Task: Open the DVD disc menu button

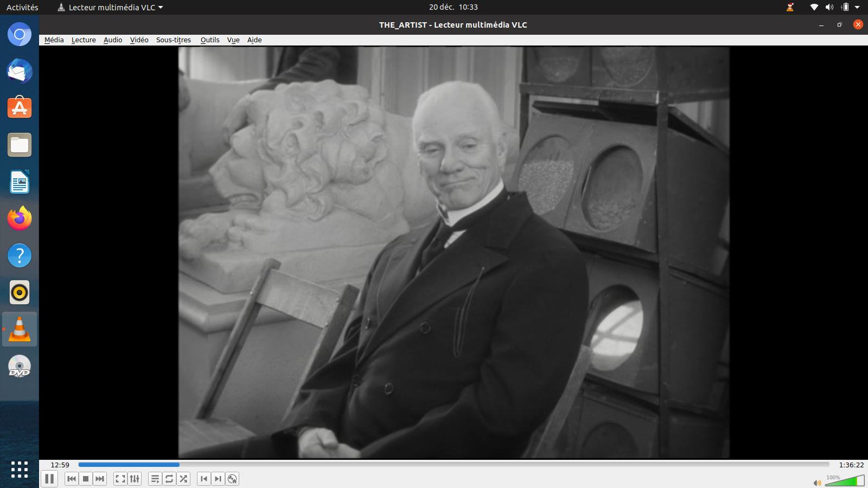Action: pos(232,479)
